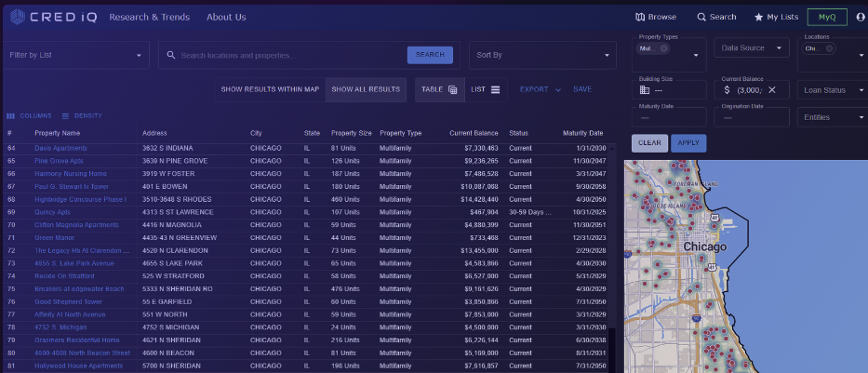Remove the Multifamily property type chip
Image resolution: width=868 pixels, height=373 pixels.
pyautogui.click(x=663, y=48)
